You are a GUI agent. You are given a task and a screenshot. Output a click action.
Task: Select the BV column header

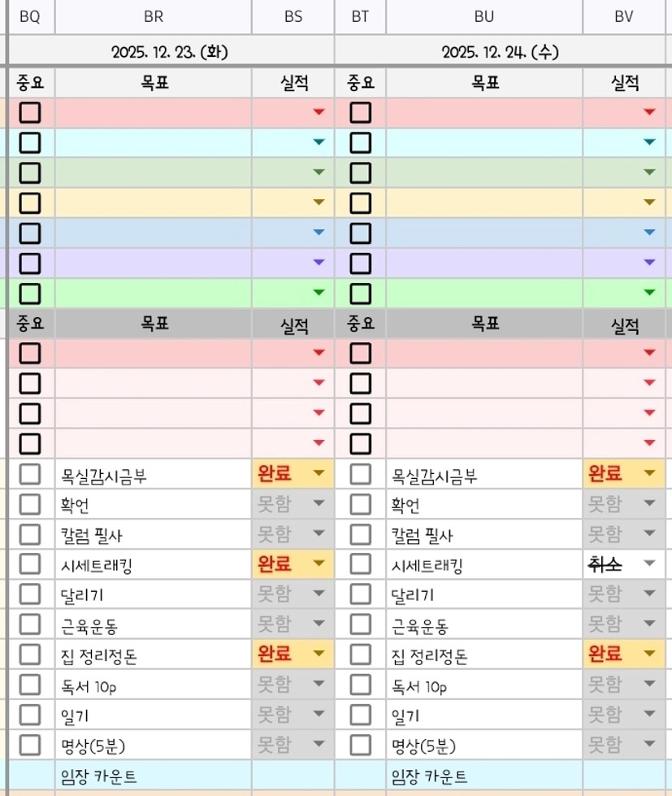click(x=624, y=17)
